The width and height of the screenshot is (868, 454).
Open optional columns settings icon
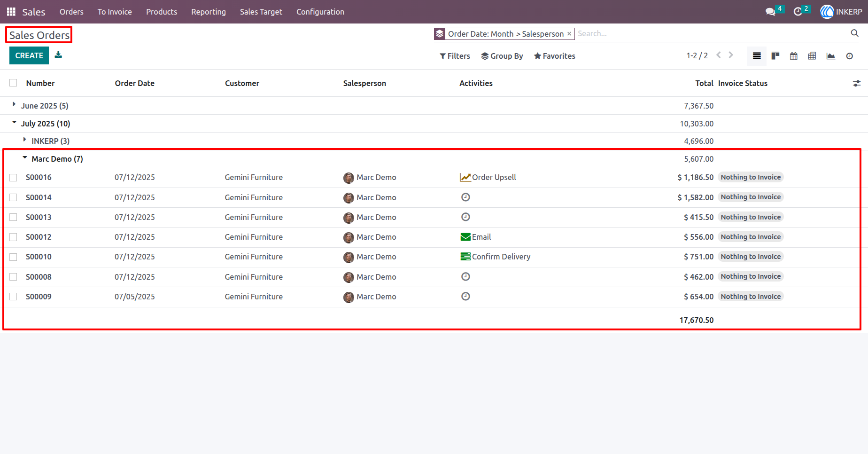click(857, 83)
